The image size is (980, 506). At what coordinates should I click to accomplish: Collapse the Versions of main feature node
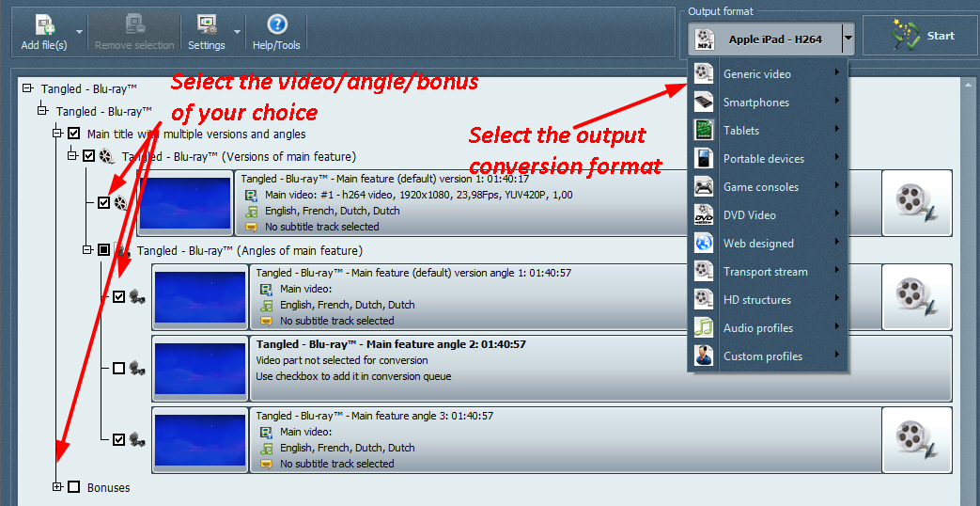72,155
